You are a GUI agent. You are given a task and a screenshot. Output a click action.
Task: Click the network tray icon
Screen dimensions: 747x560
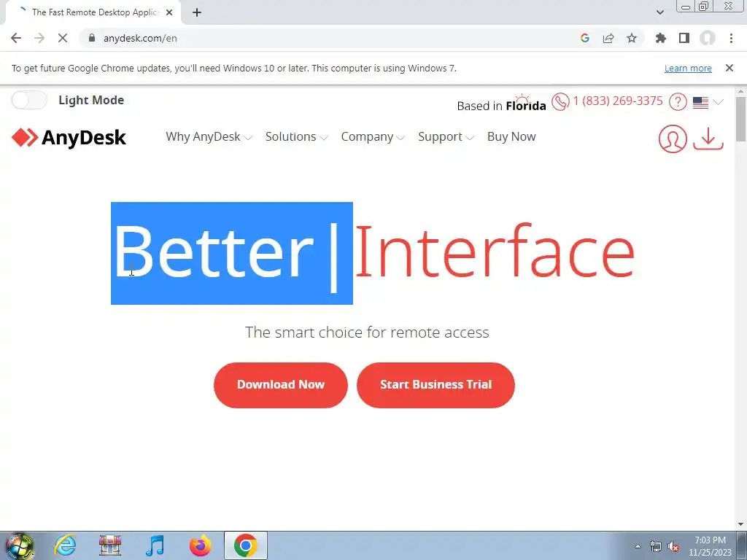(x=656, y=547)
